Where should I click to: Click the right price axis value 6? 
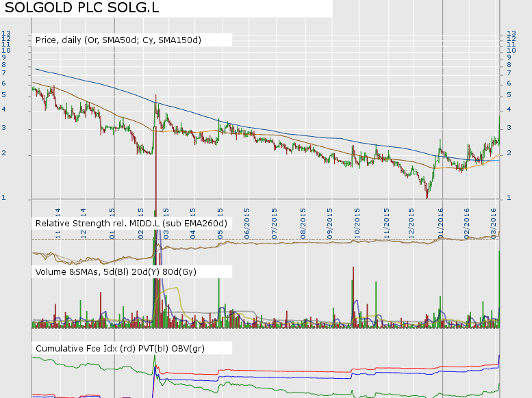(x=509, y=83)
